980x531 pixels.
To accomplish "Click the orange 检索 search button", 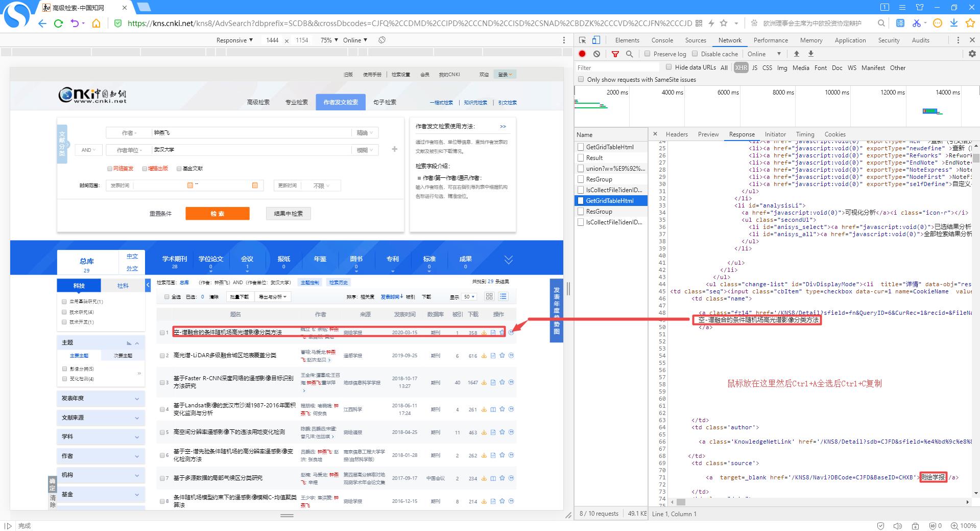I will pyautogui.click(x=218, y=214).
